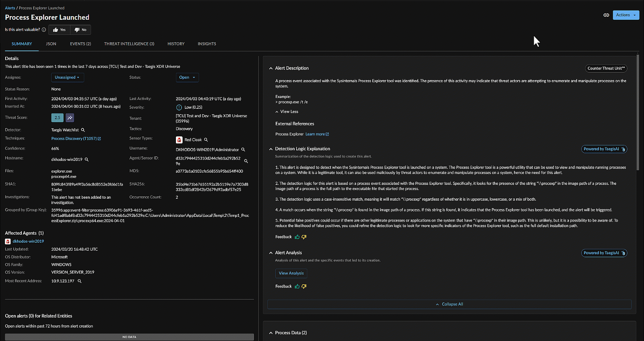Viewport: 644px width, 341px height.
Task: Click affected agent Red Cloak icon
Action: [x=8, y=241]
